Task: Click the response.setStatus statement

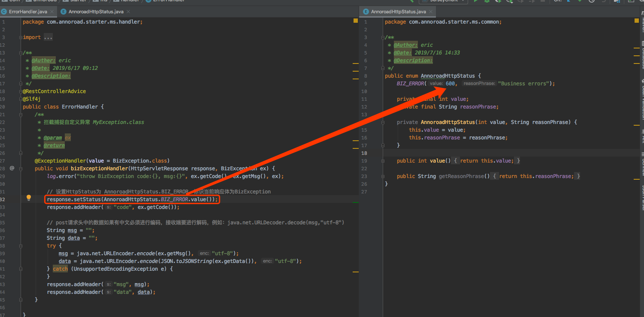Action: [x=133, y=199]
